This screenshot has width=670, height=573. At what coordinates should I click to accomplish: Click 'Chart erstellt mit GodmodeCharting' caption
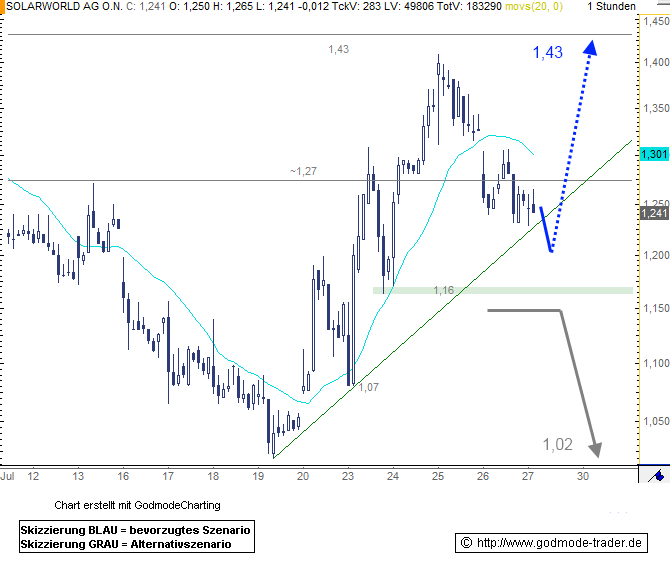pyautogui.click(x=138, y=505)
